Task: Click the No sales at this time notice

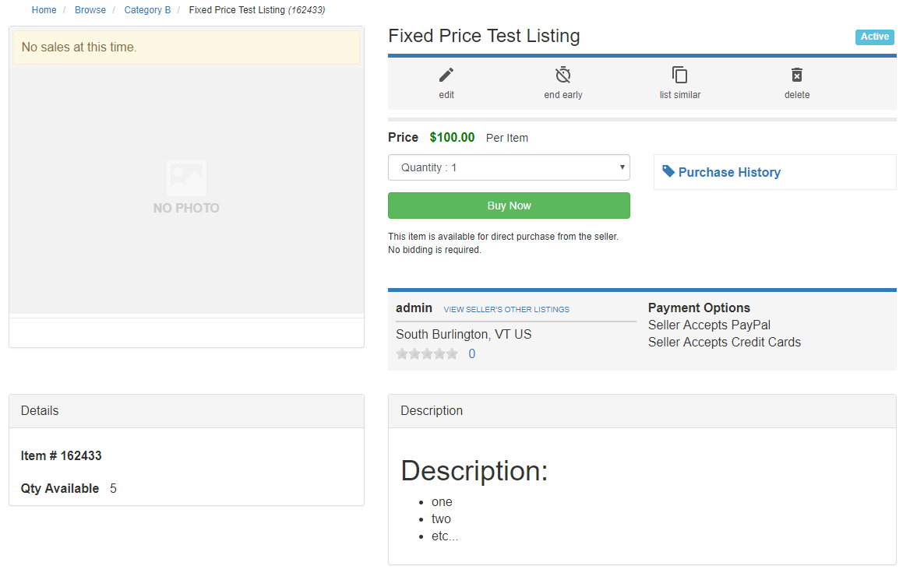Action: click(186, 47)
